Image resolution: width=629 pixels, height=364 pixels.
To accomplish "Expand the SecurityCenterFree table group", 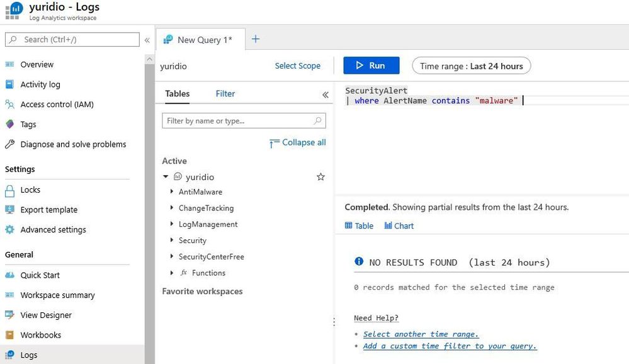I will [x=172, y=256].
